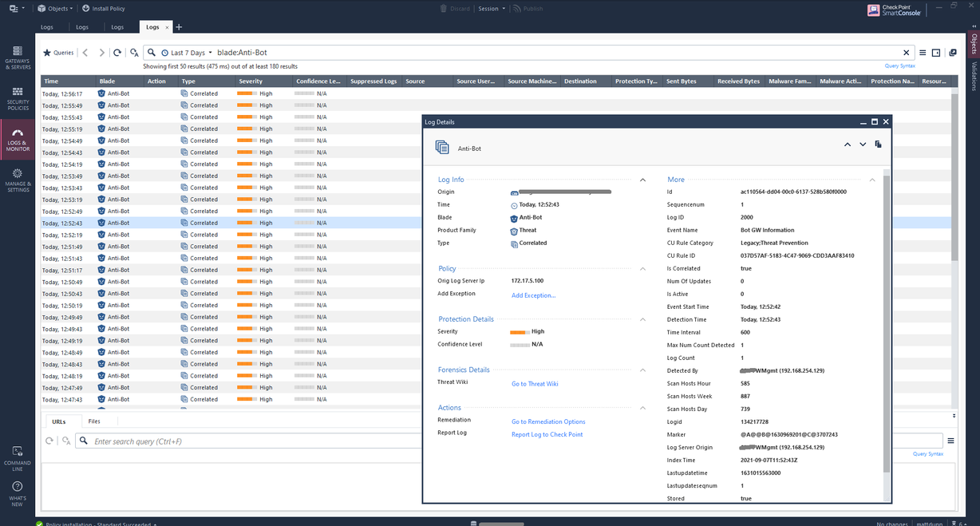Switch to the first Logs tab
This screenshot has height=526, width=980.
[47, 27]
